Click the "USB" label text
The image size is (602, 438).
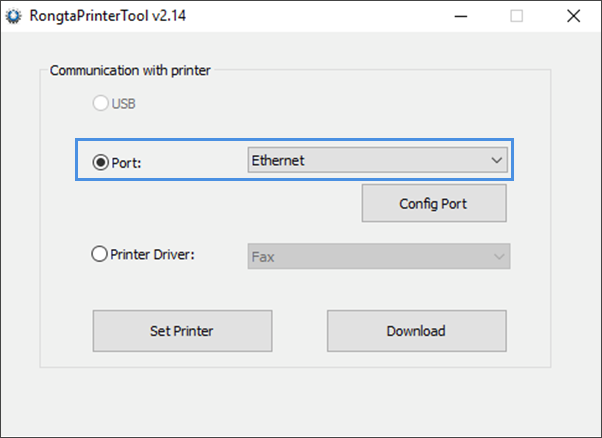(x=124, y=104)
